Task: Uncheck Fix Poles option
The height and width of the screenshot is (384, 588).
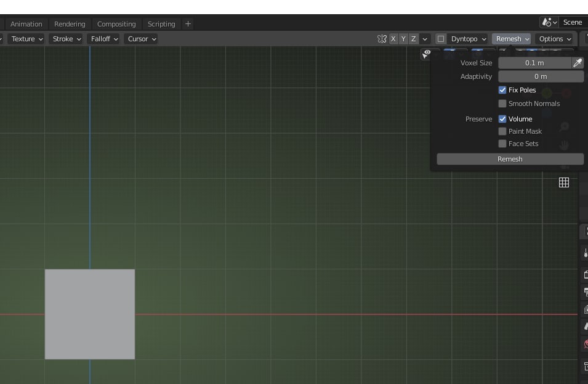Action: coord(502,90)
